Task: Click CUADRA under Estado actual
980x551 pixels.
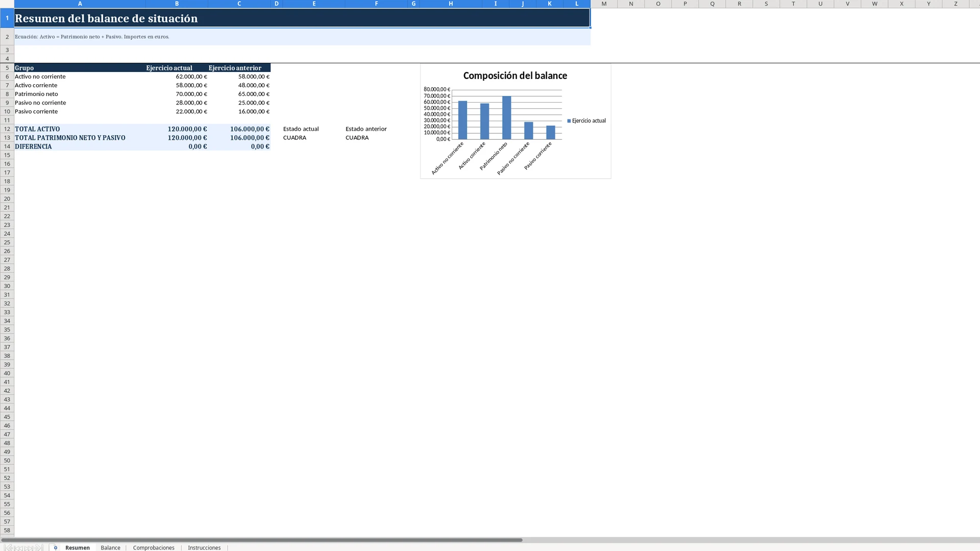Action: [314, 138]
